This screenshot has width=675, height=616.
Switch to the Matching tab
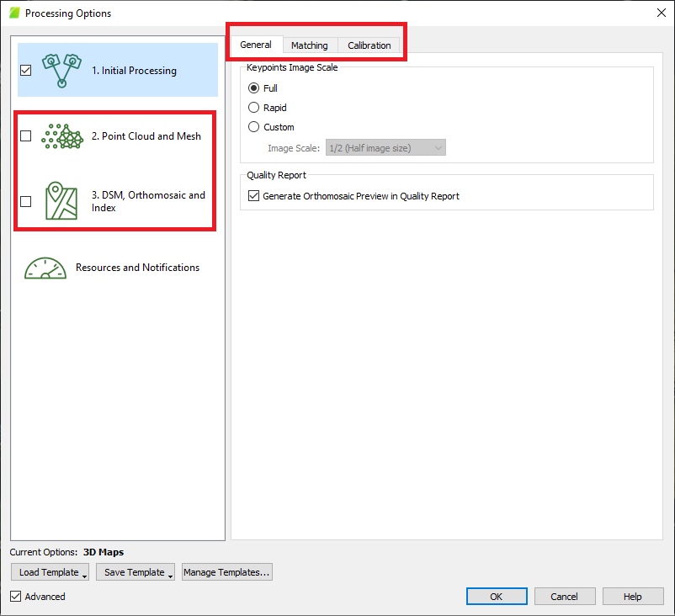tap(310, 45)
